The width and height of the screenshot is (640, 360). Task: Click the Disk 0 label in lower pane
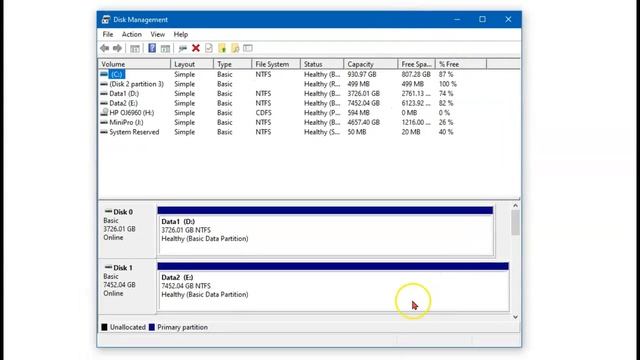pyautogui.click(x=123, y=212)
